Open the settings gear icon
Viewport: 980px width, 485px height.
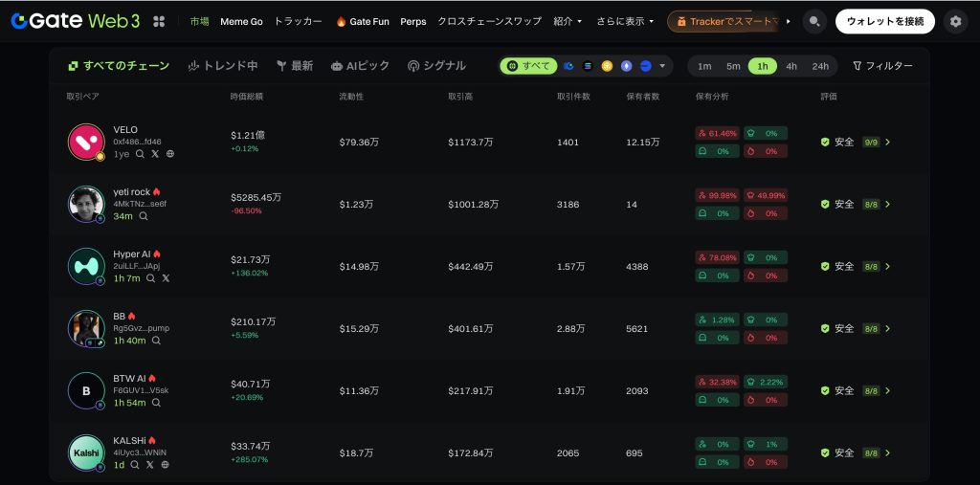(x=954, y=21)
